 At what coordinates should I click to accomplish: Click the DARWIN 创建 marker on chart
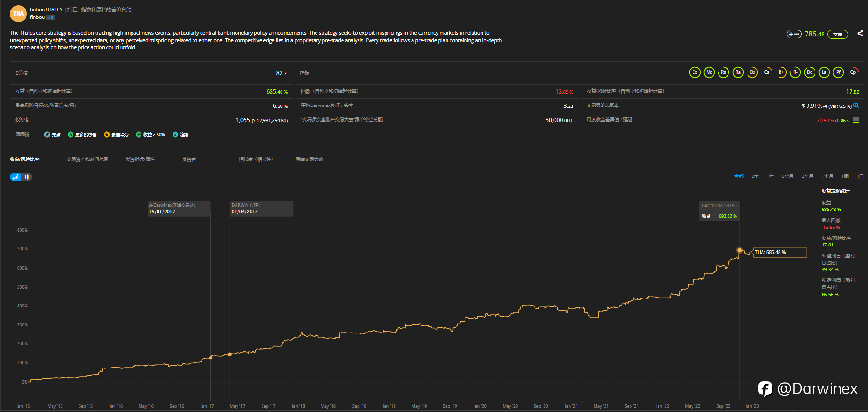point(230,354)
